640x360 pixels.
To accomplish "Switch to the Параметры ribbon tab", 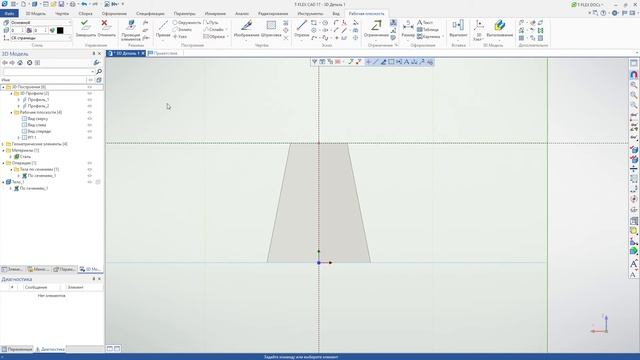I will (184, 13).
